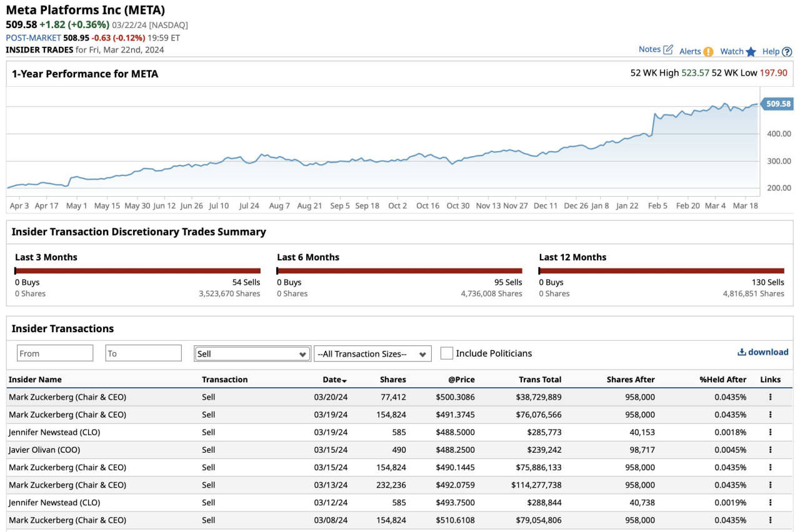800x532 pixels.
Task: Open the All Transaction Sizes dropdown
Action: (372, 354)
